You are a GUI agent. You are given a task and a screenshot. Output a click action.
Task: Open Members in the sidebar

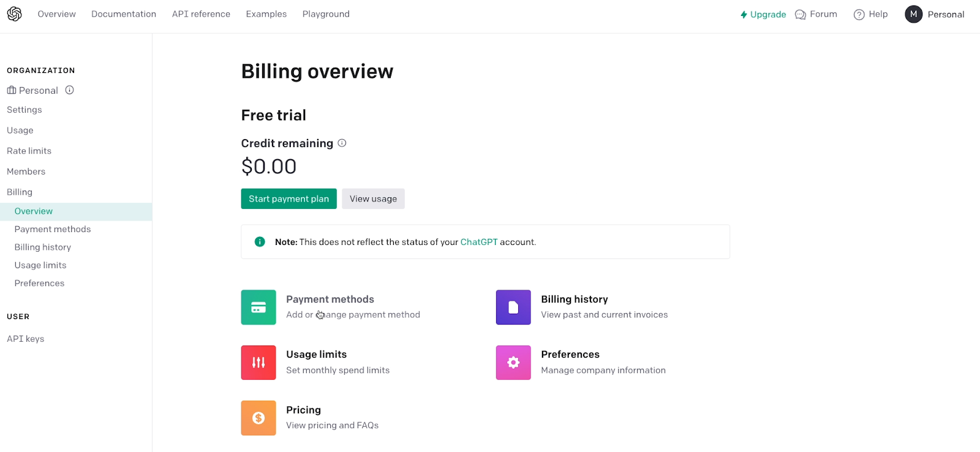pos(26,171)
